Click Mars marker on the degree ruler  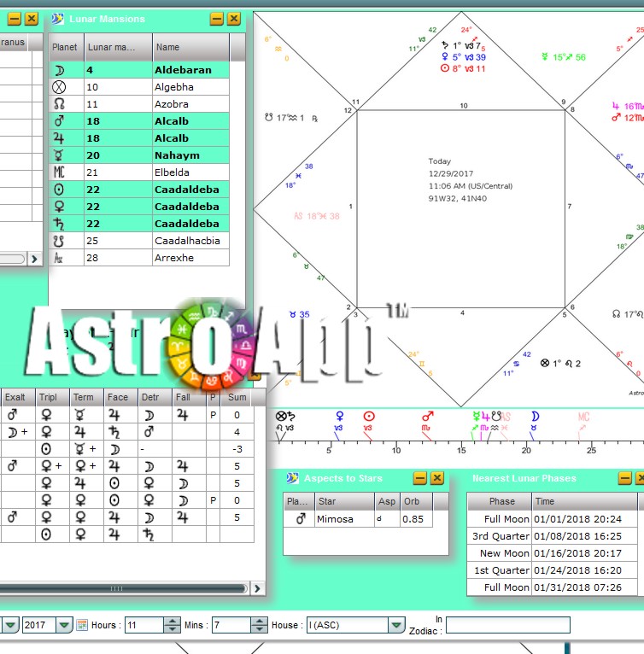[427, 417]
